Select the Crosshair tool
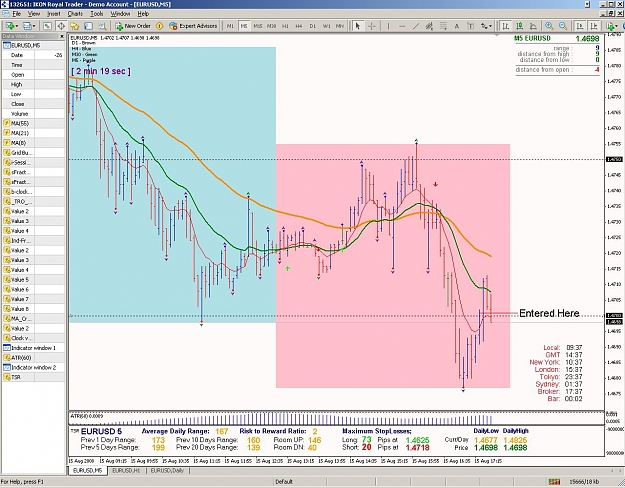The width and height of the screenshot is (625, 488). 371,26
